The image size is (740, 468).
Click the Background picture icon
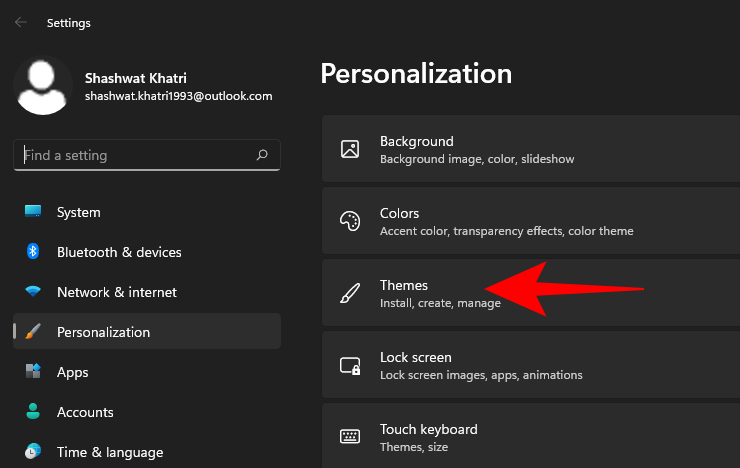pos(350,149)
